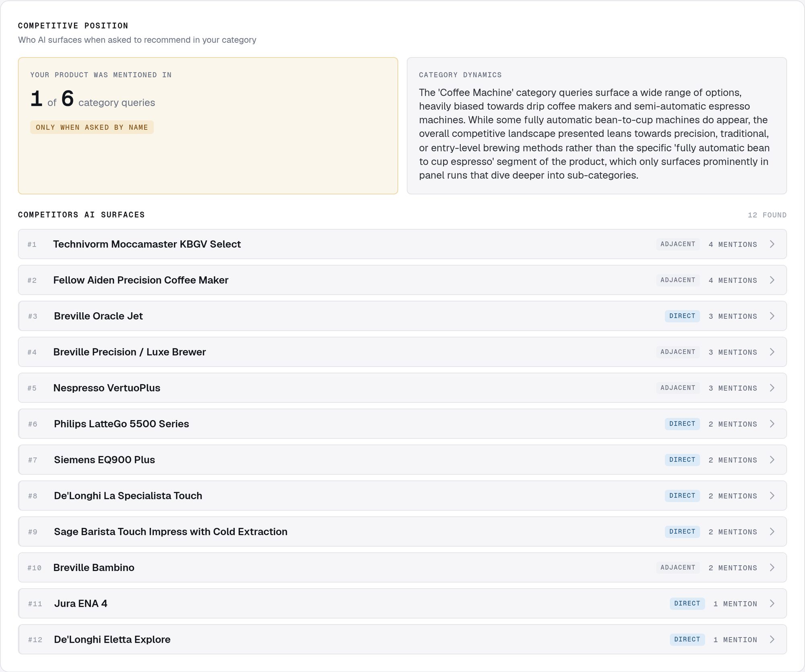Open the Jura ENA 4 competitor entry
The width and height of the screenshot is (805, 672).
(402, 604)
